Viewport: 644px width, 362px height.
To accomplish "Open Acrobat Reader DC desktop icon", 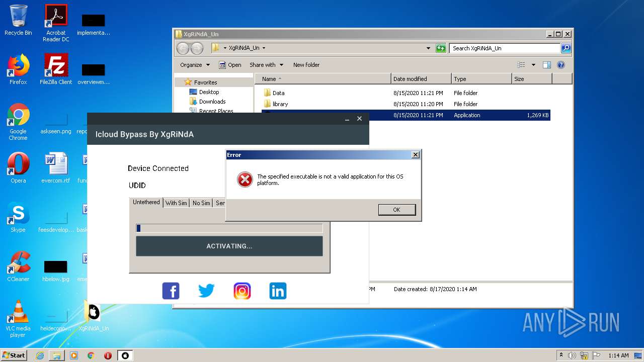I will pyautogui.click(x=56, y=23).
